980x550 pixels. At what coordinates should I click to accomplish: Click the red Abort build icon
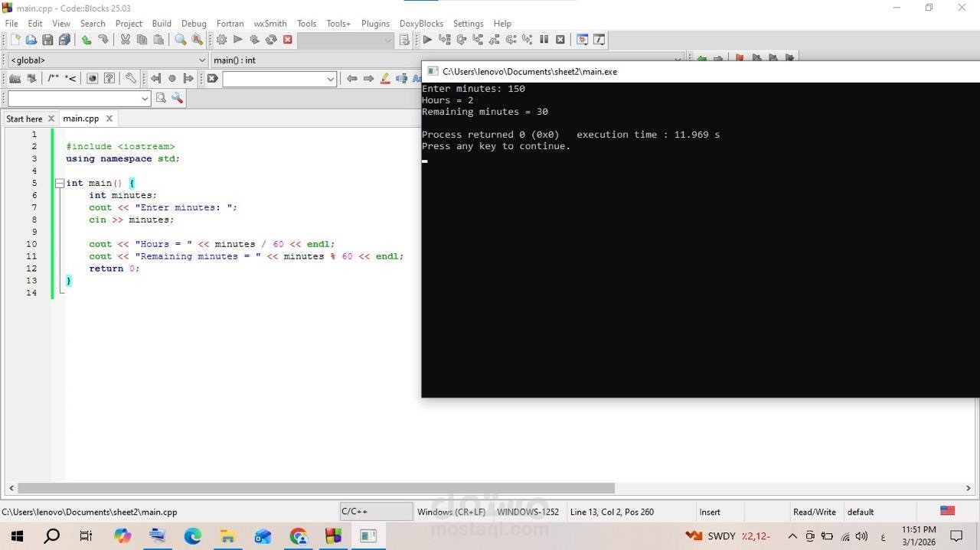[x=288, y=40]
